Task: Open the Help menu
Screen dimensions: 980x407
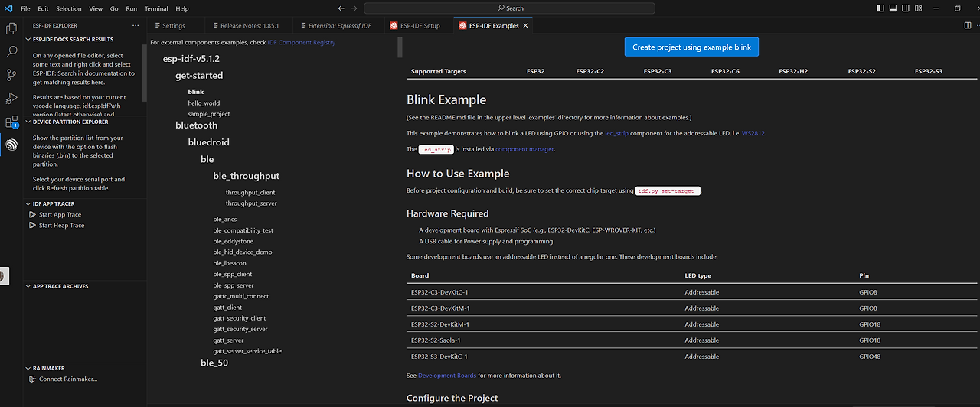Action: click(x=182, y=8)
